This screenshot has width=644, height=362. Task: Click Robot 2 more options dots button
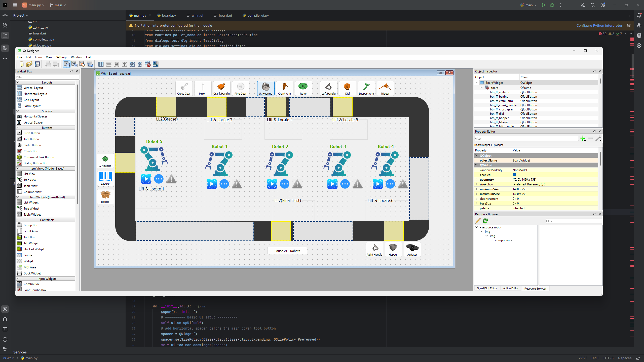point(285,184)
